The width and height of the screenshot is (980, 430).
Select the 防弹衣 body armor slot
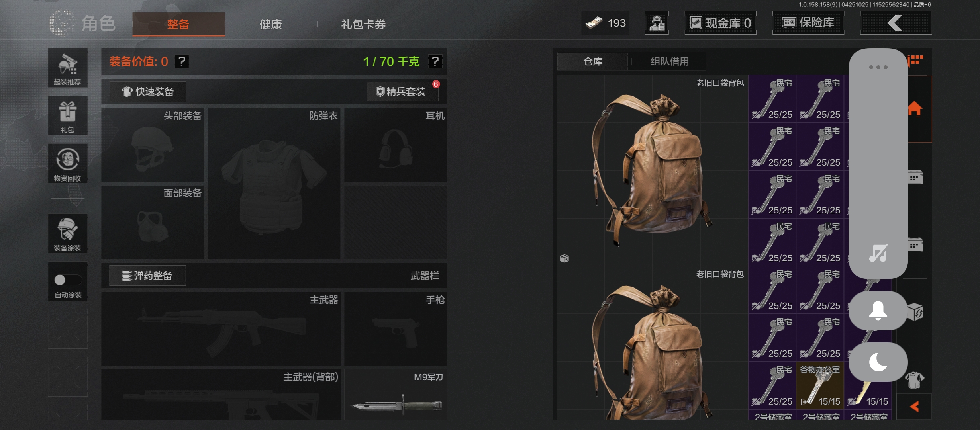[274, 184]
